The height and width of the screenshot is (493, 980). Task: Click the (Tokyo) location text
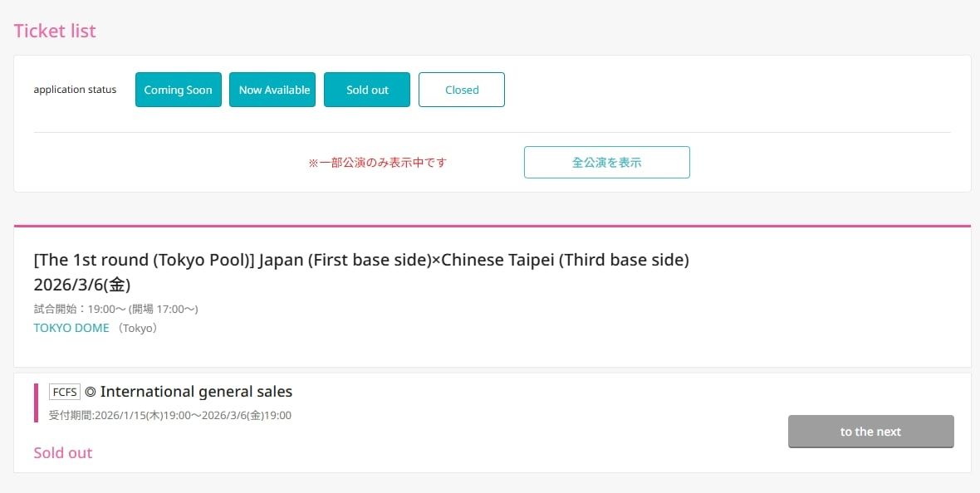pos(138,328)
